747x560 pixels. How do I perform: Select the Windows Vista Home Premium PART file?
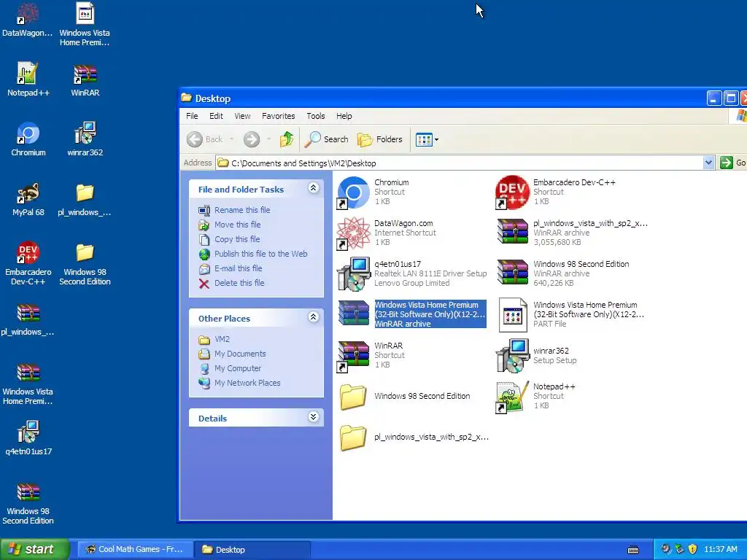pos(572,314)
